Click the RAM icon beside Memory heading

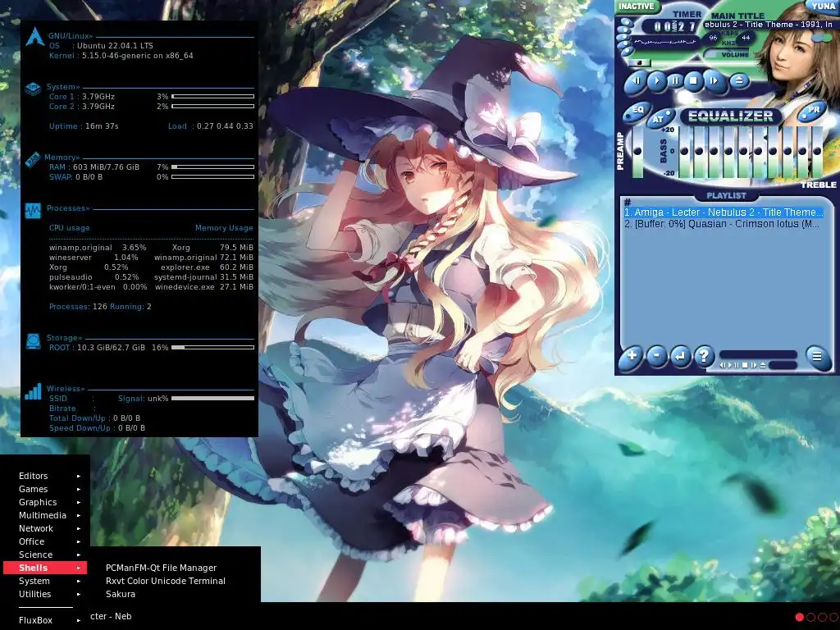(32, 160)
